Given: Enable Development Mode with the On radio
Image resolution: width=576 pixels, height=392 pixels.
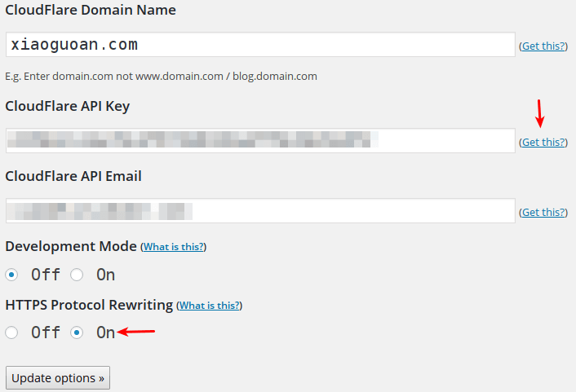Looking at the screenshot, I should pos(77,275).
